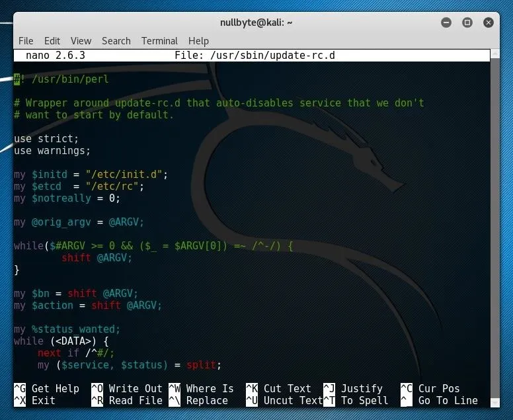513x420 pixels.
Task: Click the 'File: /usr/sbin/update-rc.d' header
Action: [255, 56]
